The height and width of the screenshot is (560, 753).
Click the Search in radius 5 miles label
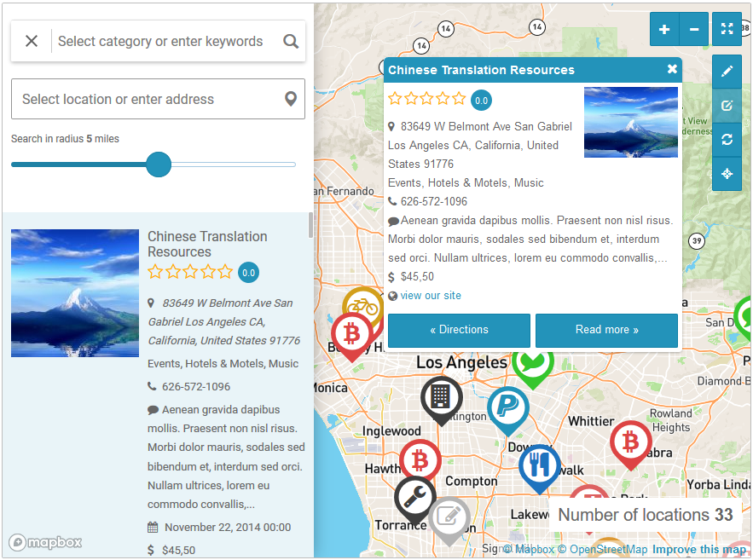click(x=66, y=139)
